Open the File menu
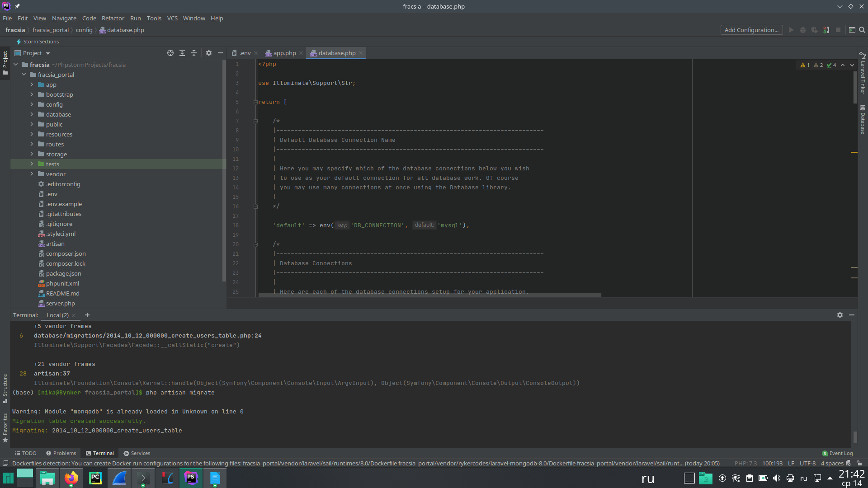 [x=7, y=18]
